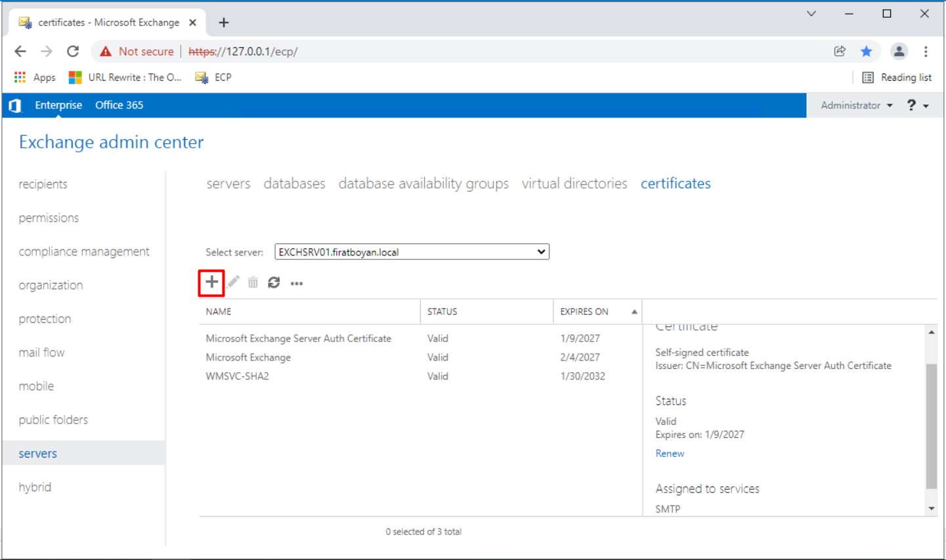Click the bookmark star icon
This screenshot has width=946, height=560.
(x=867, y=51)
